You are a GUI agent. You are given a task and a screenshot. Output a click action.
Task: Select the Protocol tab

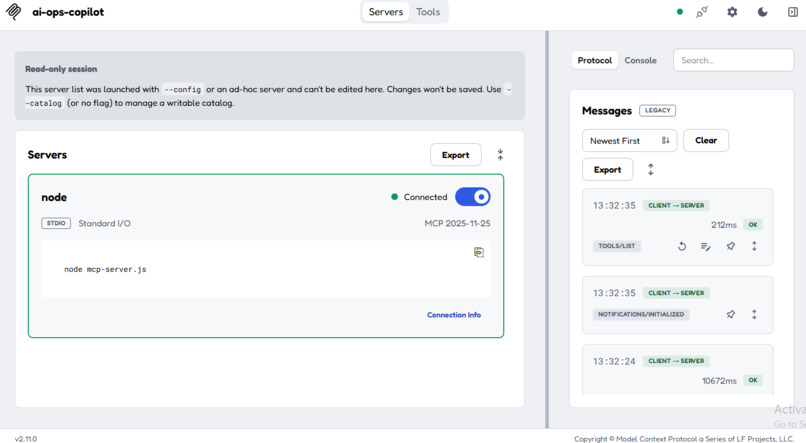pos(595,60)
